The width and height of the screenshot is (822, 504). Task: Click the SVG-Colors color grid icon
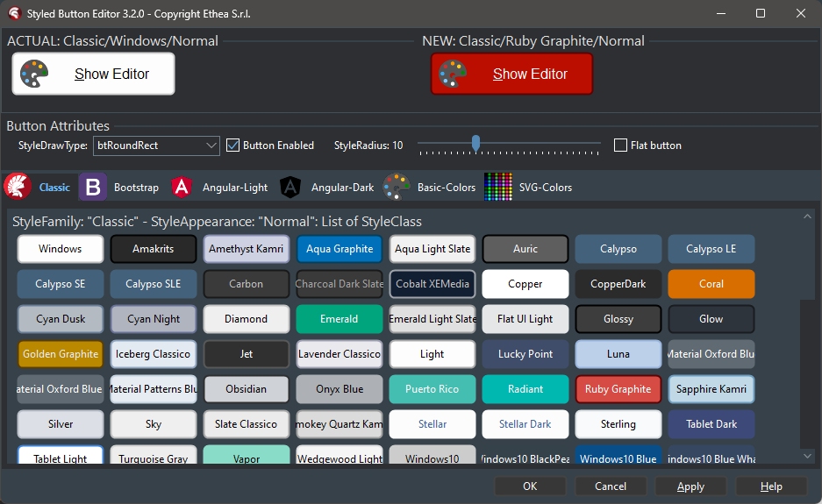(x=498, y=187)
